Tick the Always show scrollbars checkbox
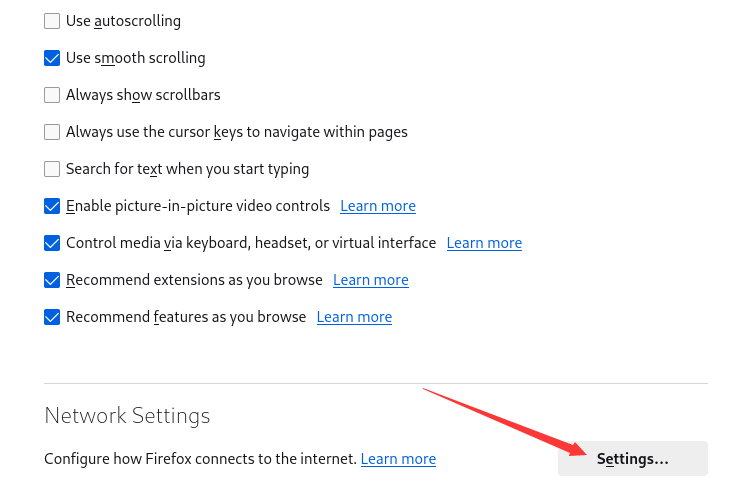This screenshot has height=490, width=750. 52,95
